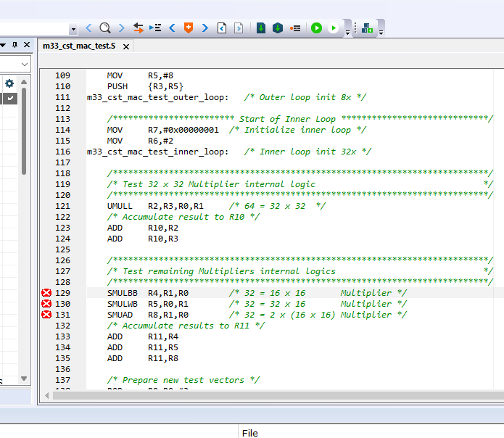The width and height of the screenshot is (504, 438).
Task: Click ADD R11,R4 on line 133
Action: [x=142, y=336]
